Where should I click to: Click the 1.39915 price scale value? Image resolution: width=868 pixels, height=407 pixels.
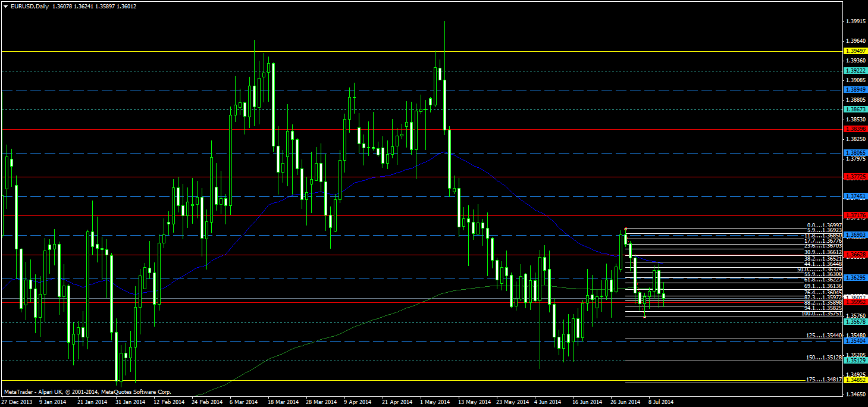click(856, 21)
